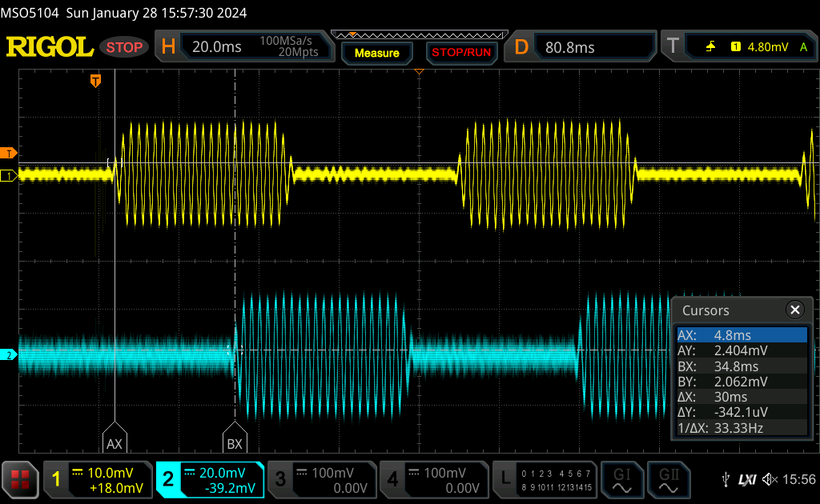Click the orange trigger level marker at left edge
This screenshot has width=820, height=504.
[9, 153]
